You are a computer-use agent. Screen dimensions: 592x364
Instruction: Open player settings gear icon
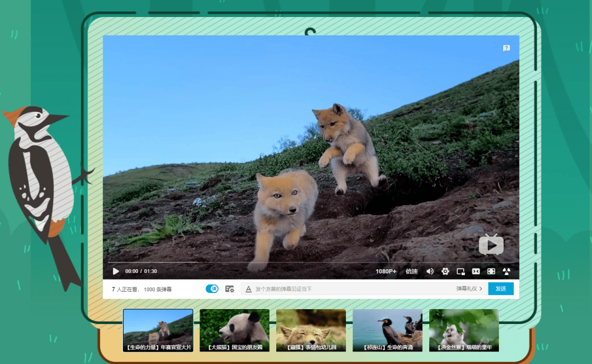pos(445,271)
